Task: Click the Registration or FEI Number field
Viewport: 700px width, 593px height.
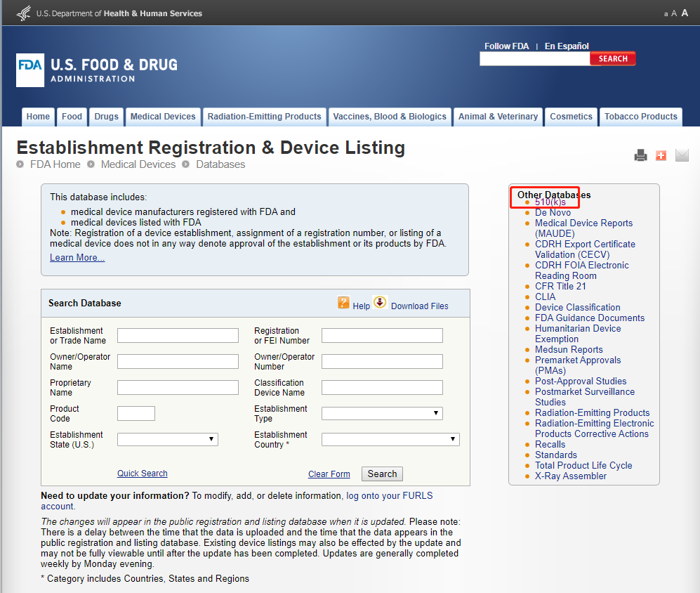Action: point(382,336)
